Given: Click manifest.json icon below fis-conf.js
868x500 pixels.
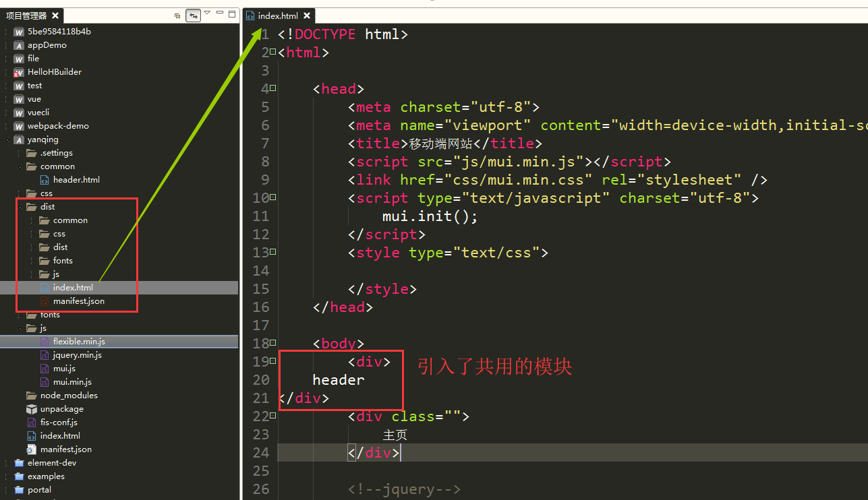Looking at the screenshot, I should pyautogui.click(x=32, y=449).
